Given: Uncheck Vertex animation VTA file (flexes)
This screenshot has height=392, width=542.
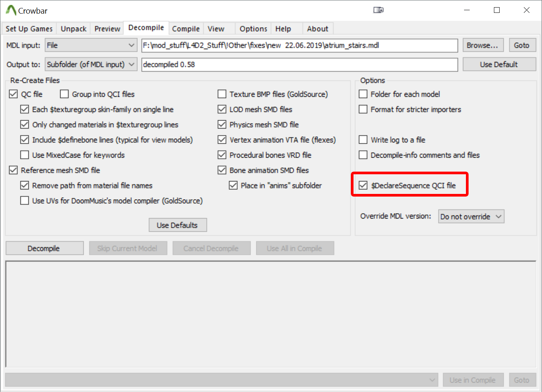Looking at the screenshot, I should (x=222, y=140).
